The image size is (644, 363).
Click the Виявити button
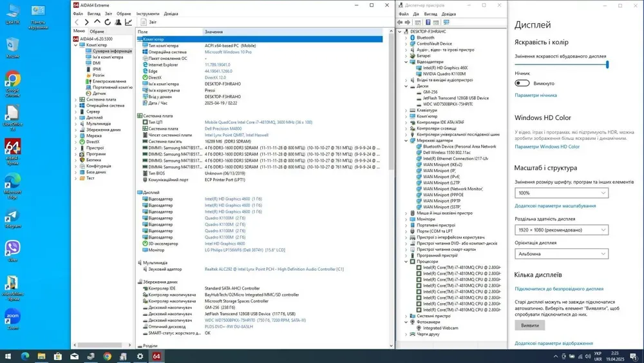[x=529, y=326]
